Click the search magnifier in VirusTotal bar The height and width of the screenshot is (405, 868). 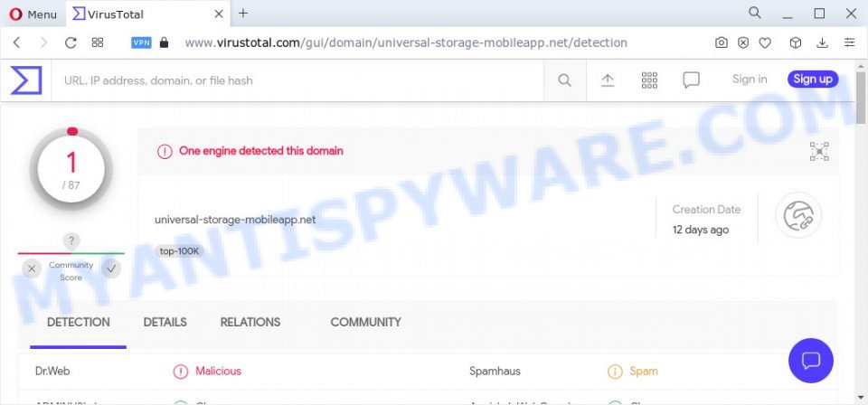point(564,80)
